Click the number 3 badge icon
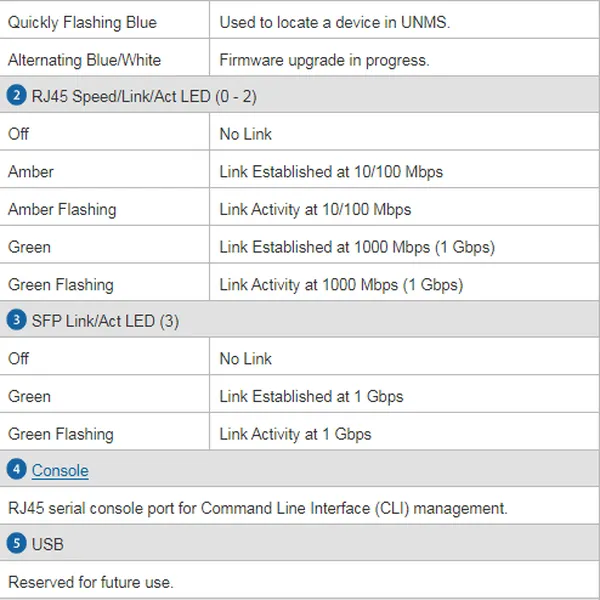Screen dimensions: 600x600 coord(16,321)
